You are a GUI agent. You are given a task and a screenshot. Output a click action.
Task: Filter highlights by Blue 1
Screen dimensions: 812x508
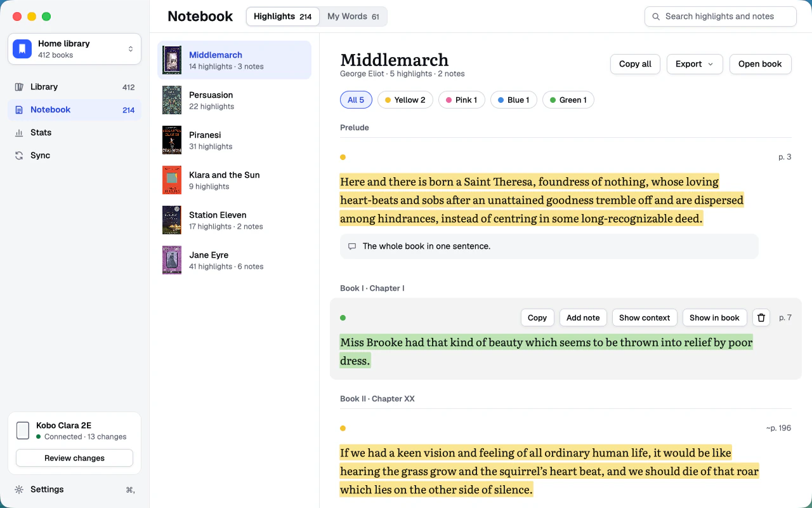tap(514, 100)
